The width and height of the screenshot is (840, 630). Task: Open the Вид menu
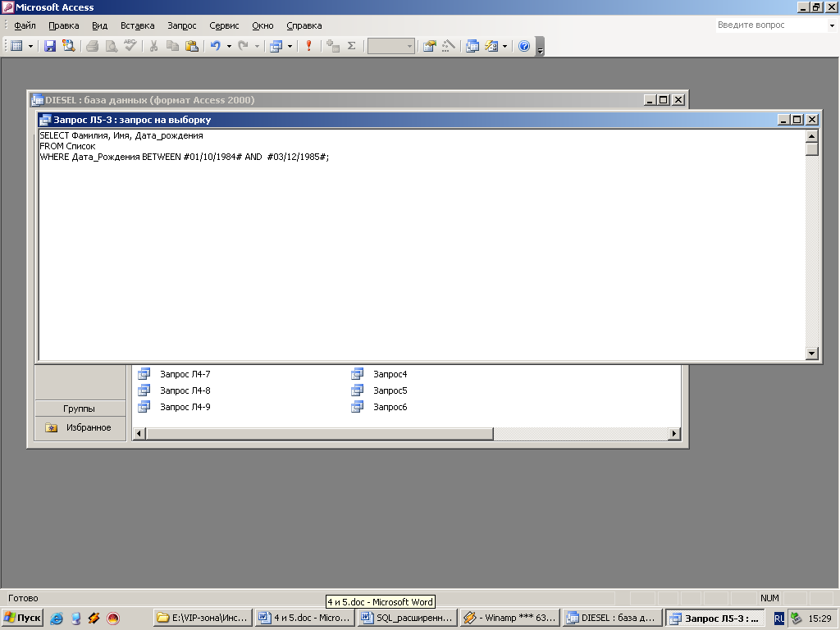click(x=99, y=25)
